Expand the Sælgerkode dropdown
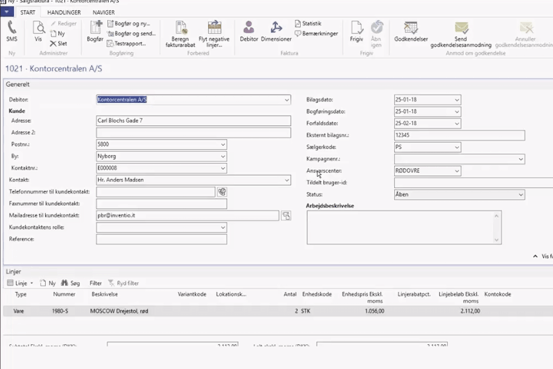The image size is (553, 369). pyautogui.click(x=457, y=147)
